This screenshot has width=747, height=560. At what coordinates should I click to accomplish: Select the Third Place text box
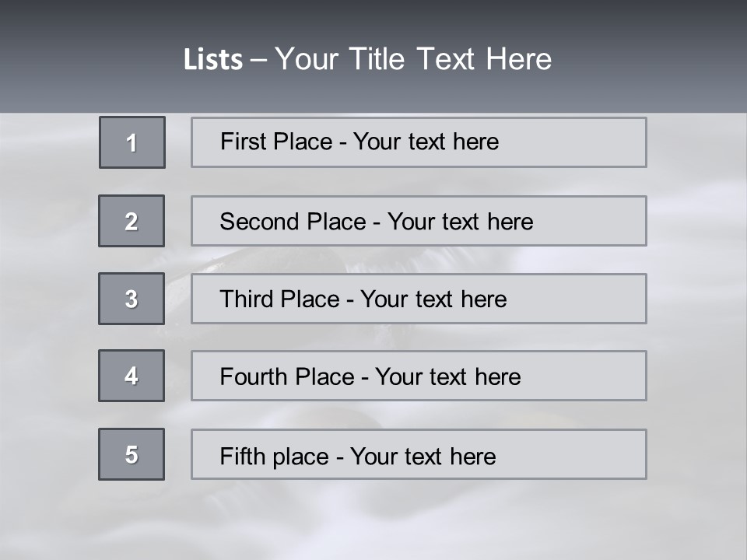(419, 299)
